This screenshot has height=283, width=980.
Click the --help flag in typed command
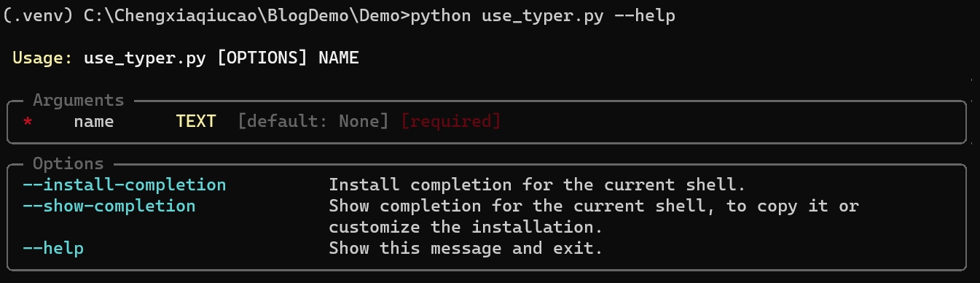[645, 15]
